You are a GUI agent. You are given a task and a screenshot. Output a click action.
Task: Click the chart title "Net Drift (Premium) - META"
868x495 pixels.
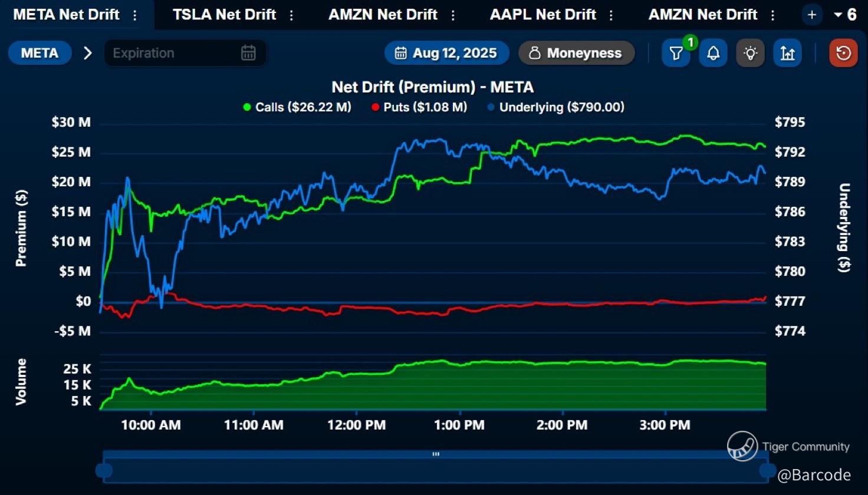433,87
